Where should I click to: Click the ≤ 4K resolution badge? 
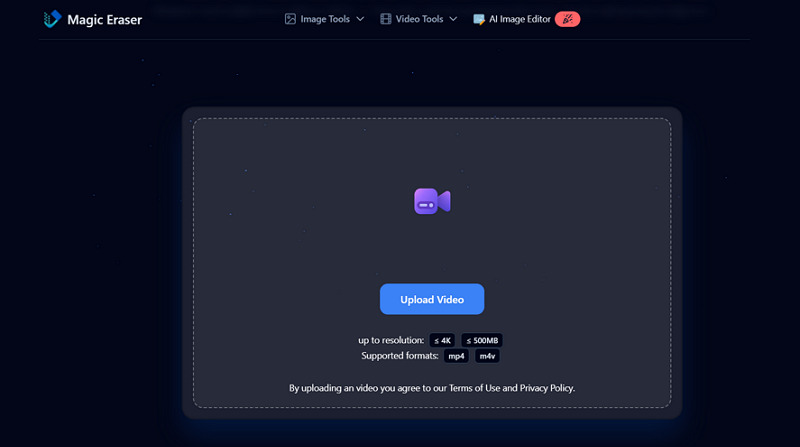pyautogui.click(x=442, y=341)
